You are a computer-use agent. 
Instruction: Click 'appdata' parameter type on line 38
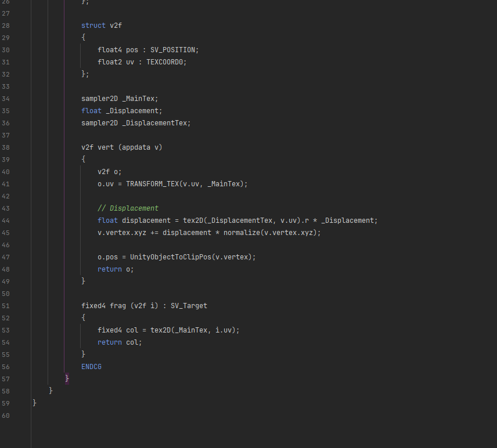[136, 147]
